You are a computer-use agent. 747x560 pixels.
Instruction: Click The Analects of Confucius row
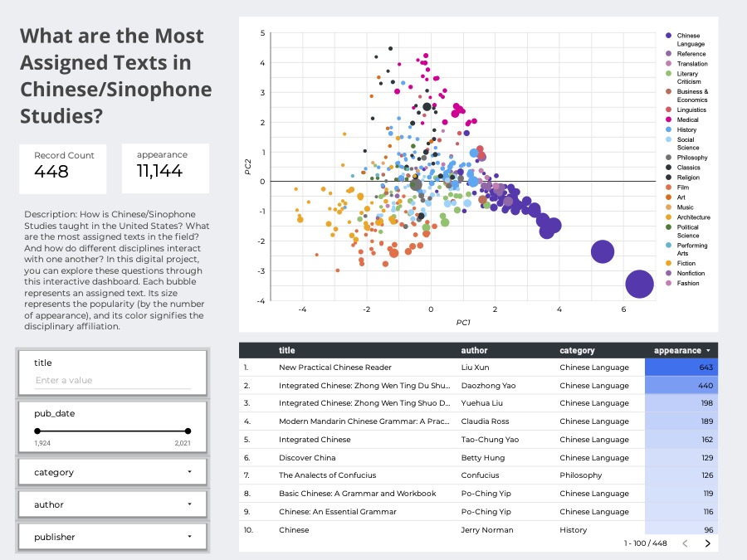327,475
